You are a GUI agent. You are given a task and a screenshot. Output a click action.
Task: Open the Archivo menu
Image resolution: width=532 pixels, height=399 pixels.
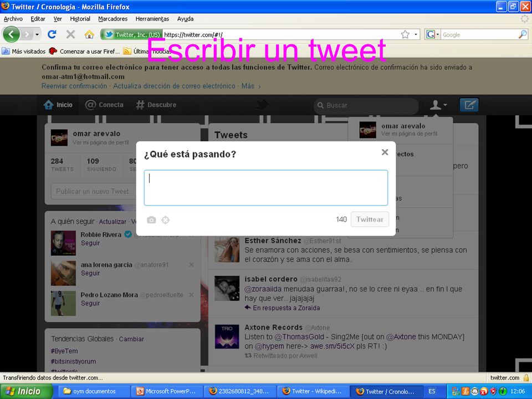tap(13, 19)
